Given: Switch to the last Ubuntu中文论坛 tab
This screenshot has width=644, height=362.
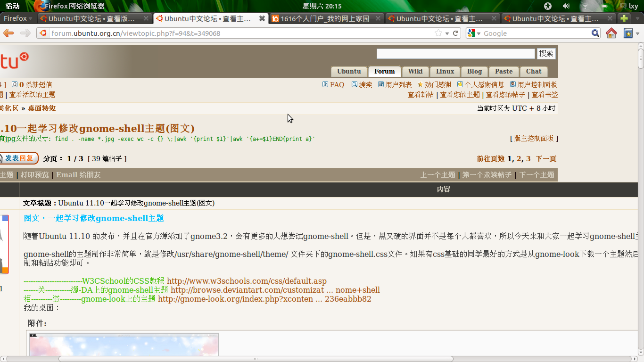Looking at the screenshot, I should [x=559, y=18].
